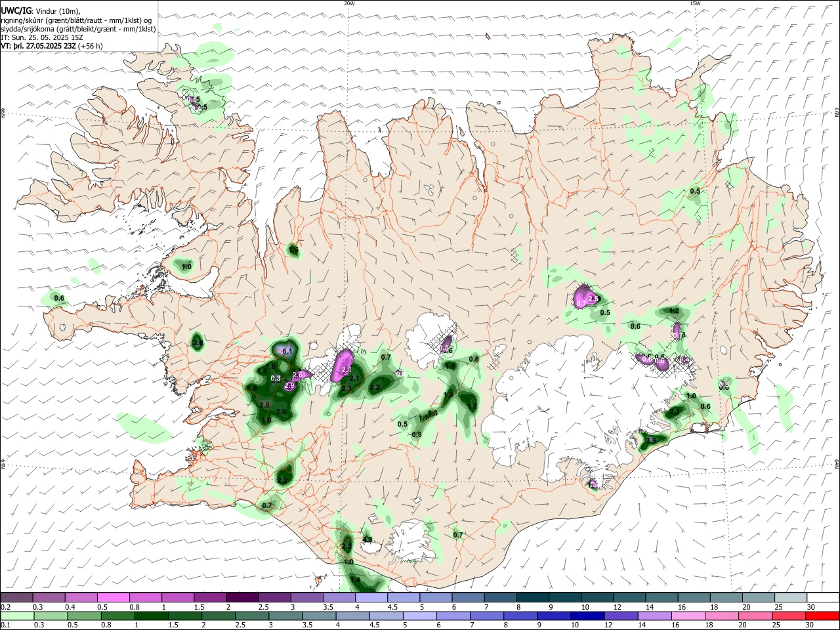
Task: Click the slate blue 6 swatch in the top legend row
Action: point(469,597)
